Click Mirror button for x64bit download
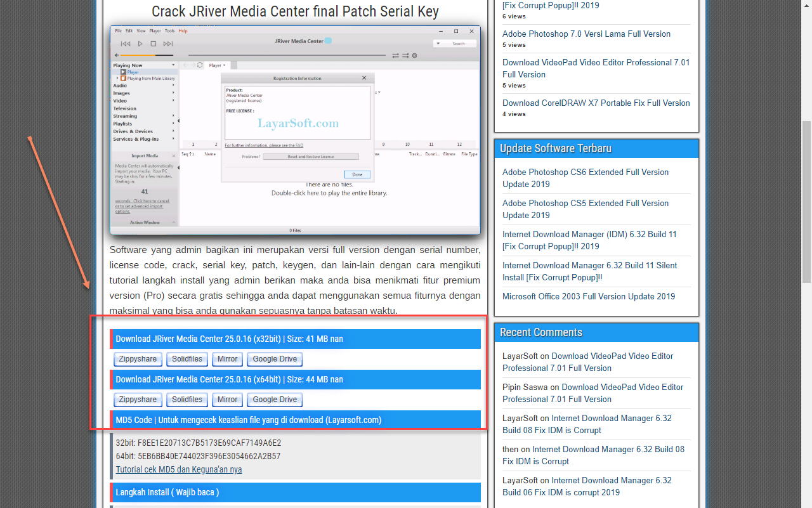 [x=227, y=400]
